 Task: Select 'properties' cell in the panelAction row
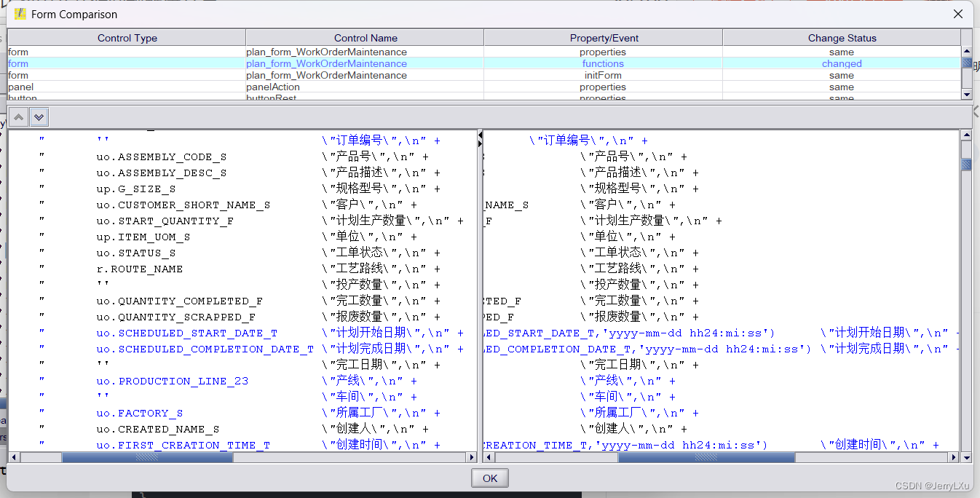pos(603,87)
